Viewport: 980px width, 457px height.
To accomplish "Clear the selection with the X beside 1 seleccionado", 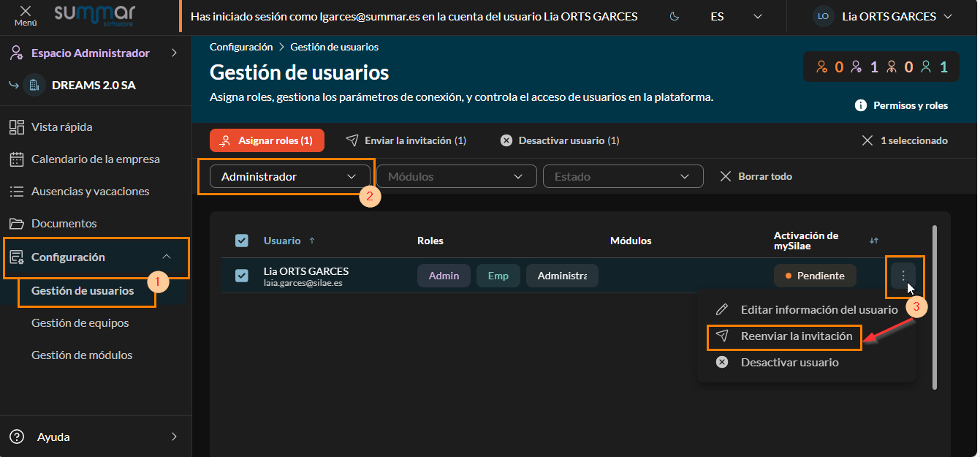I will pos(867,140).
